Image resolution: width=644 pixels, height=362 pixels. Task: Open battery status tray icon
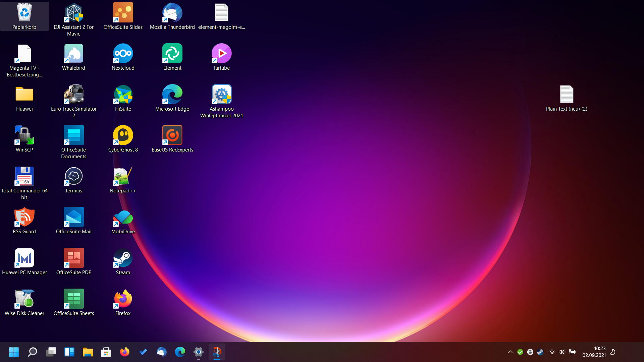572,352
